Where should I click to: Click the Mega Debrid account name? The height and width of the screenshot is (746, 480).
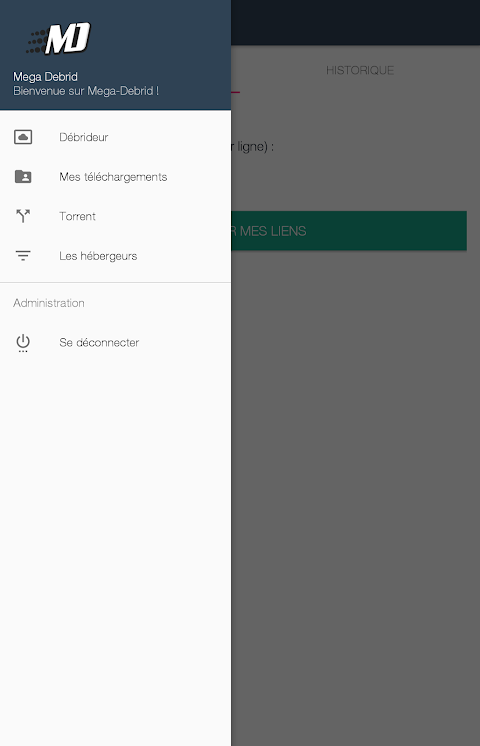(45, 77)
